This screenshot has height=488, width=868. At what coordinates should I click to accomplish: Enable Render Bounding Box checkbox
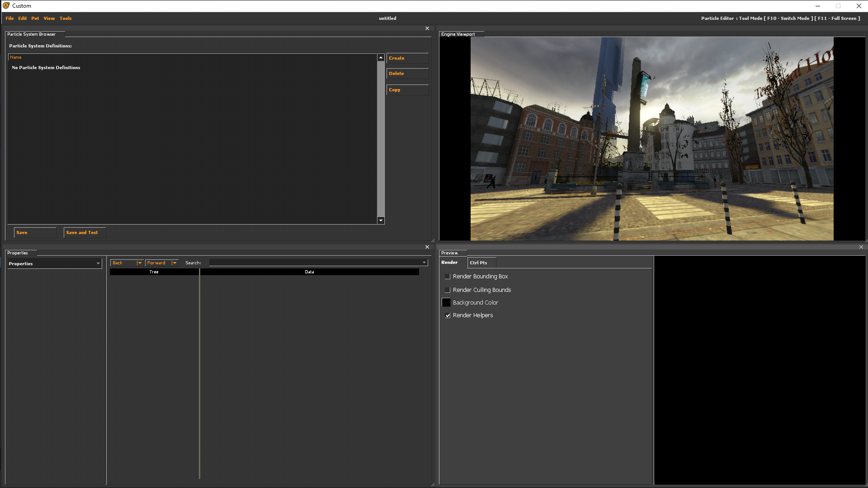(x=448, y=277)
